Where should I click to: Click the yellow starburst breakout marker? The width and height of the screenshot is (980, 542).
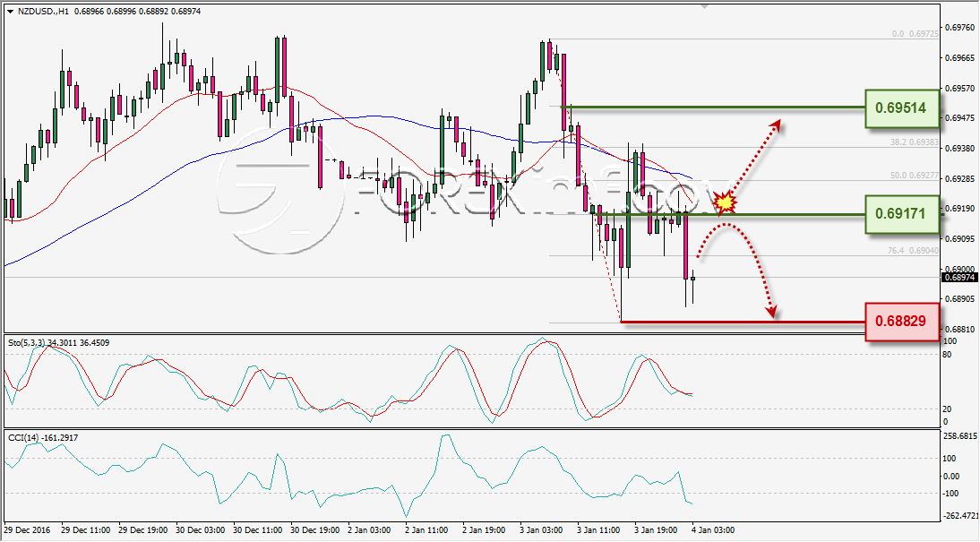[x=725, y=202]
